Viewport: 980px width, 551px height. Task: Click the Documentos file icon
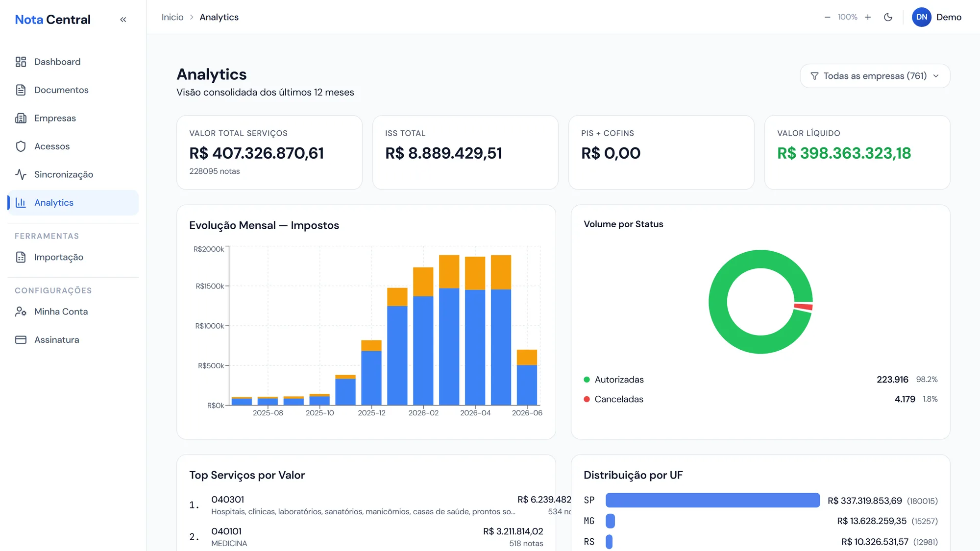point(21,90)
